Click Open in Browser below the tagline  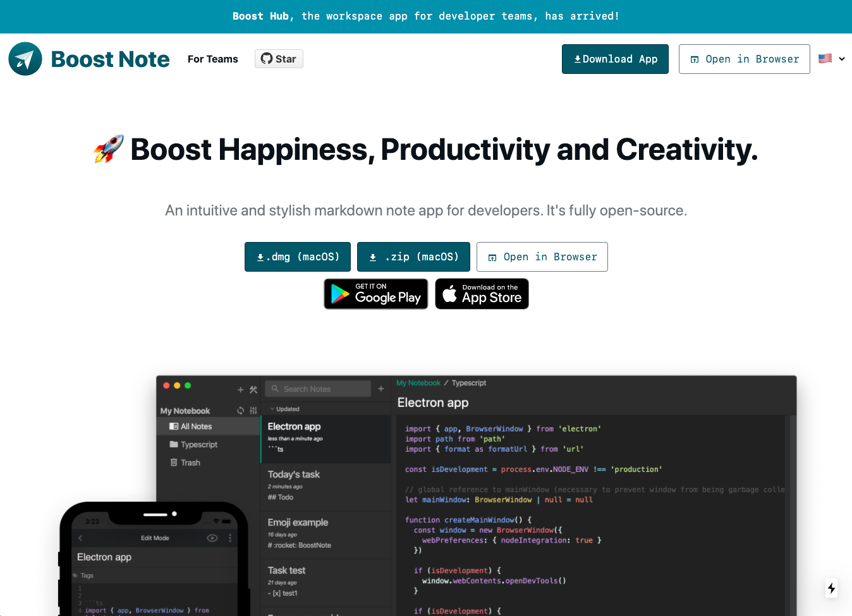tap(542, 257)
